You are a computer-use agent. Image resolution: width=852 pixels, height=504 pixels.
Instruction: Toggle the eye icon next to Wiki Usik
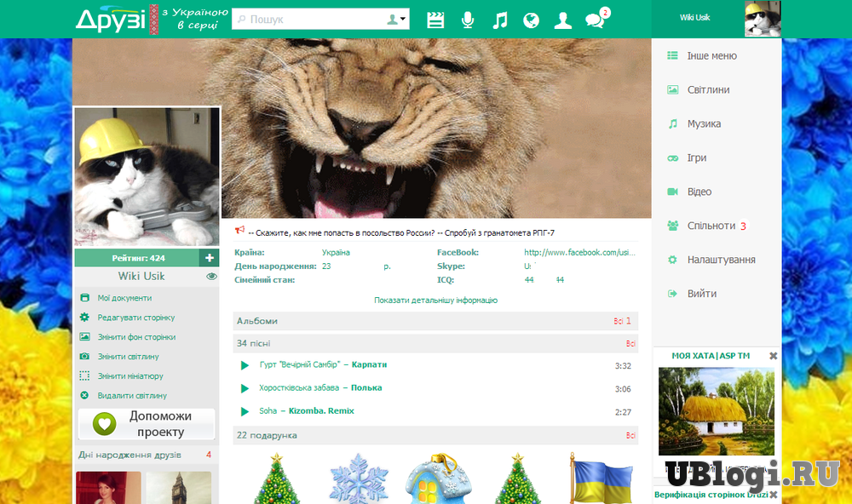coord(211,277)
